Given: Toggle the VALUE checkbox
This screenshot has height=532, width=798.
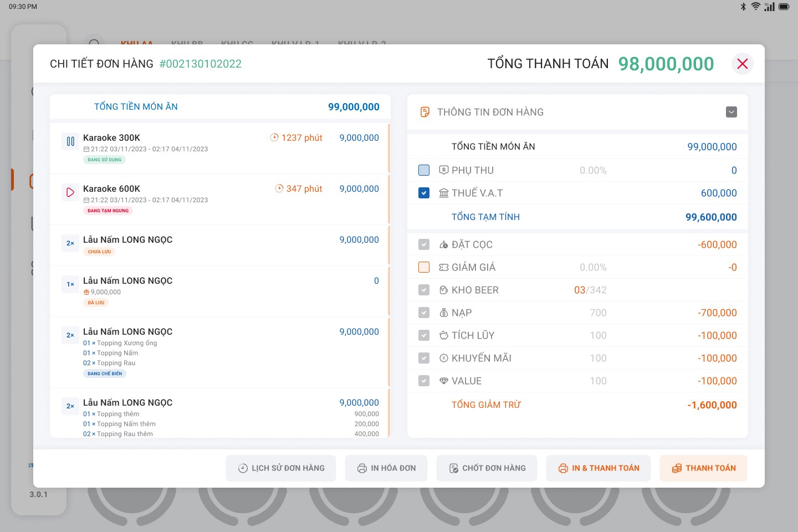Looking at the screenshot, I should click(424, 381).
